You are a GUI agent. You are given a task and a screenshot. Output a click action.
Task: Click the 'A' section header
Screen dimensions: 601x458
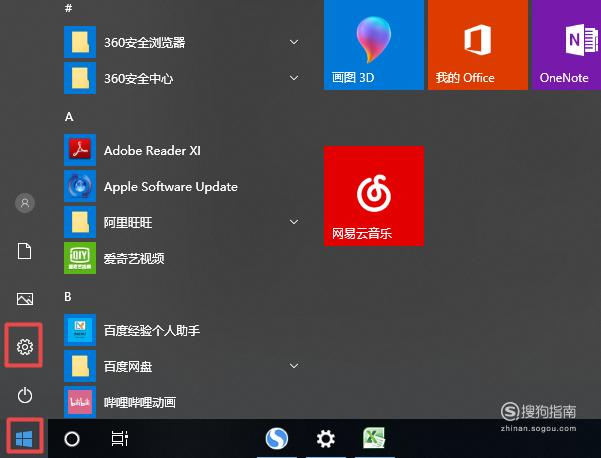(69, 117)
